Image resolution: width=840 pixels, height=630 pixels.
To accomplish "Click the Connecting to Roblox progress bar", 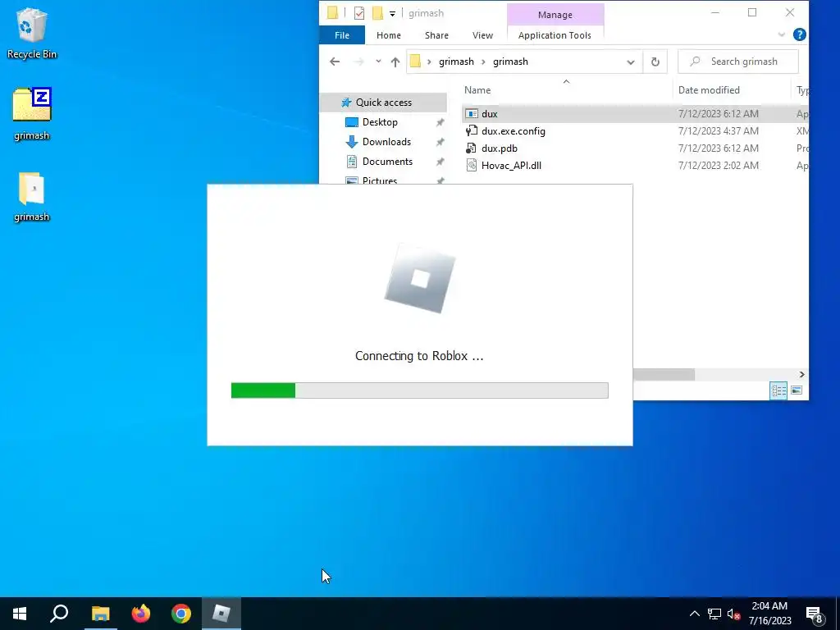I will tap(419, 390).
